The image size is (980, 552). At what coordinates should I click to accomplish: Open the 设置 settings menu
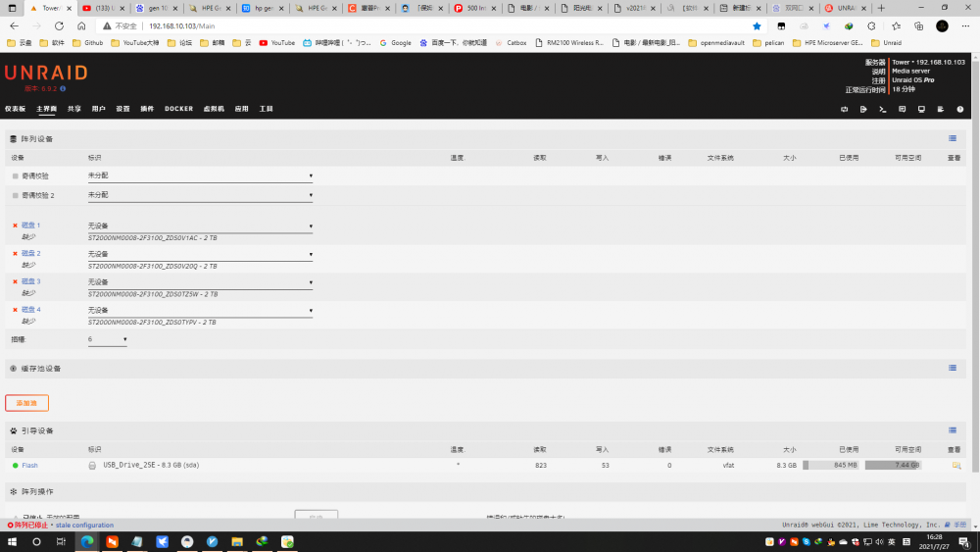pos(122,109)
